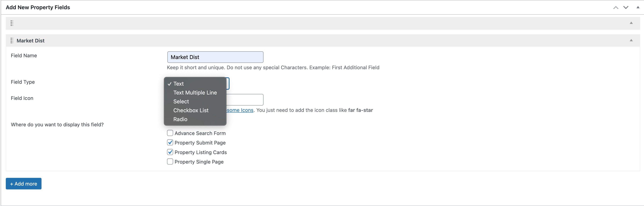Screen dimensions: 644x206
Task: Move the Add New Property Fields panel up
Action: tap(615, 8)
